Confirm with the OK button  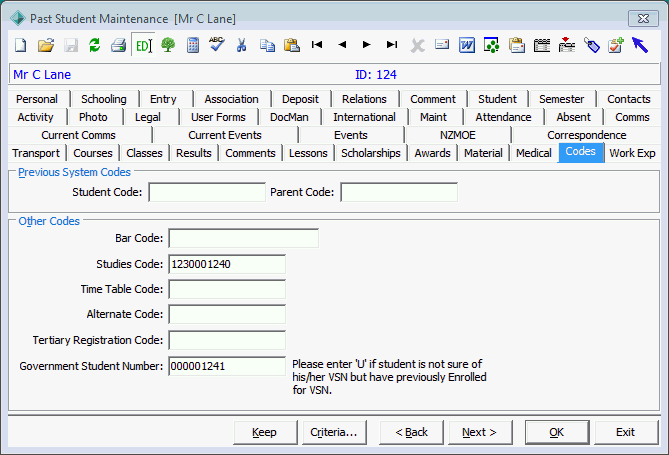click(x=557, y=432)
